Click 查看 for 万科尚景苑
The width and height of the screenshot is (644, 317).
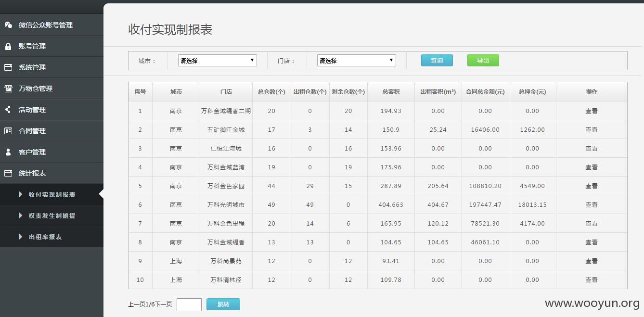point(592,261)
